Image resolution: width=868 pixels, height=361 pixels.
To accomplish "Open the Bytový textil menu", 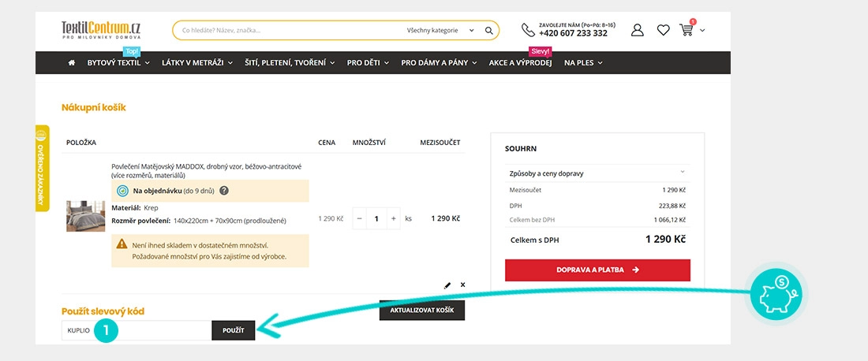I will [x=118, y=62].
